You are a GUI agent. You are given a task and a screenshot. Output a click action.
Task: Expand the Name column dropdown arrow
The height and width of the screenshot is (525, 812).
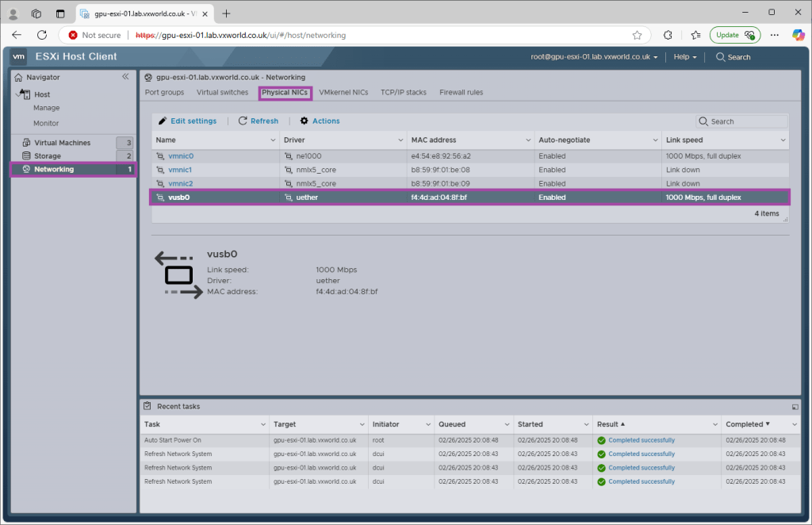(274, 140)
